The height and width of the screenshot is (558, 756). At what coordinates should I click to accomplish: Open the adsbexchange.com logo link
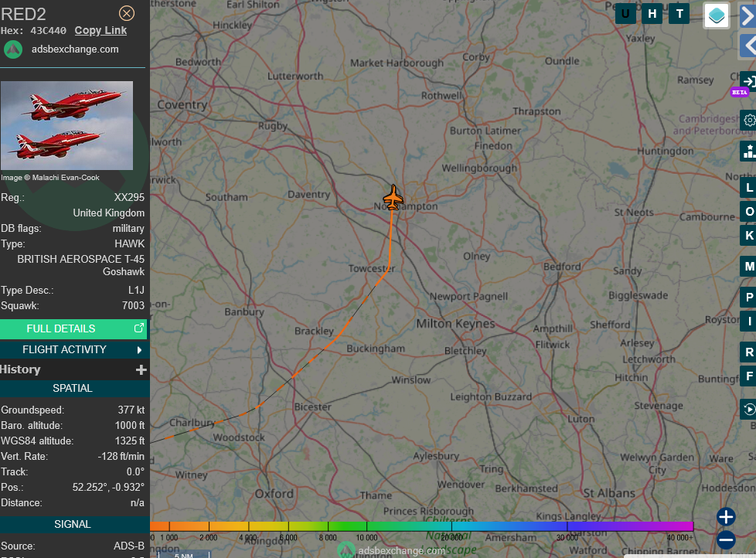[75, 49]
